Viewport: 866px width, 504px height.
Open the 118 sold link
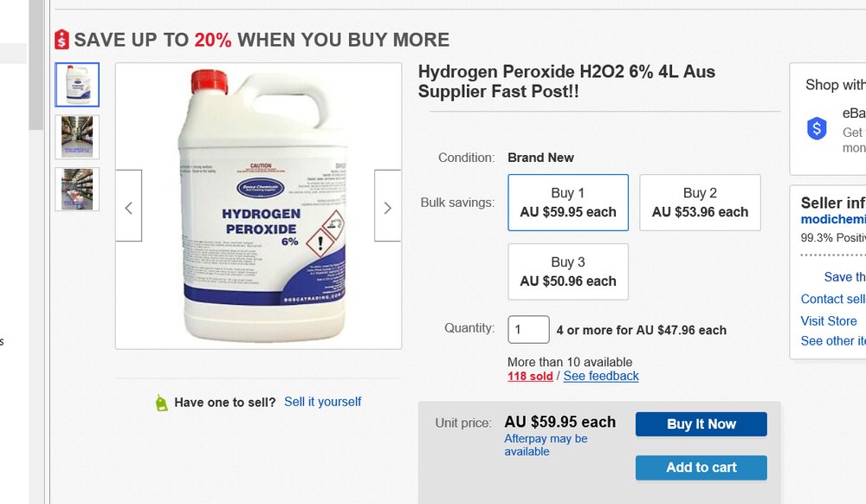coord(530,376)
